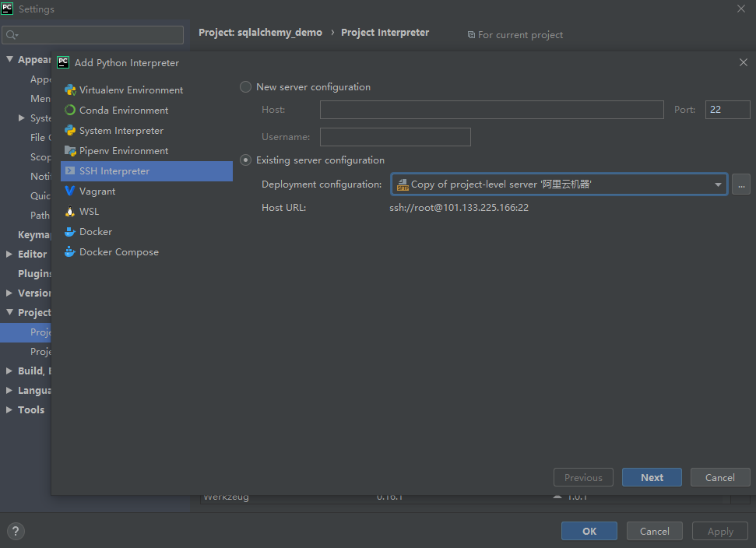Click the Keymap settings item
The image size is (756, 548).
coord(34,235)
